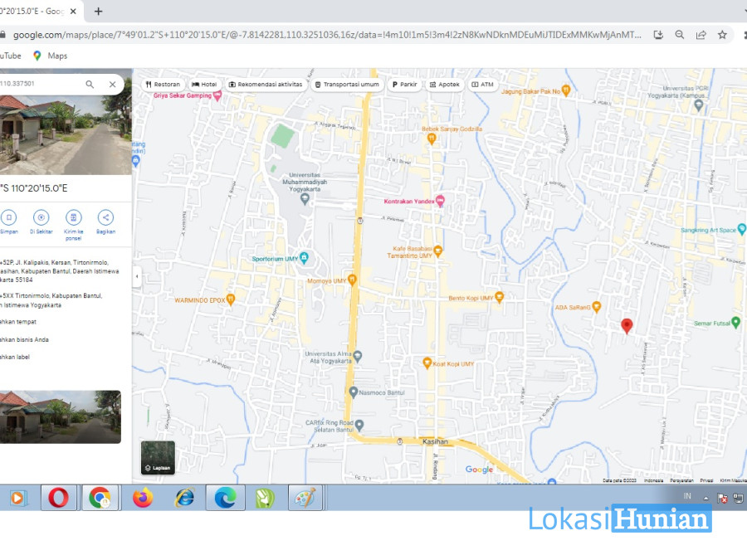Click the coordinates search input field
Screen dimensions: 747x560
pos(41,84)
